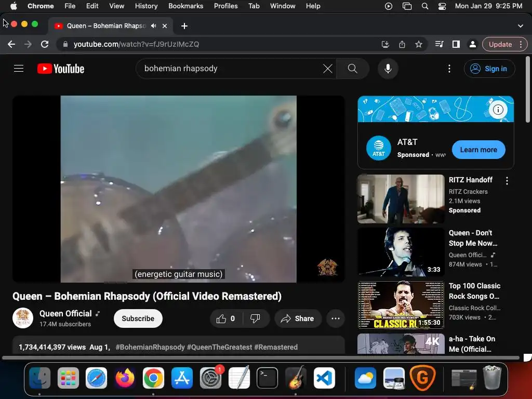Open Chrome media controls icon
Screen dimensions: 532x399
pos(439,44)
